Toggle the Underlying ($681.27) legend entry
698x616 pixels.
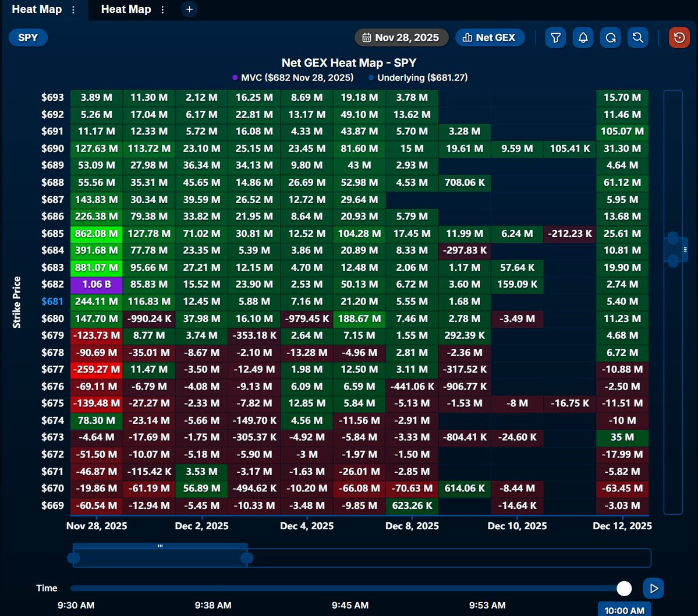[x=420, y=77]
